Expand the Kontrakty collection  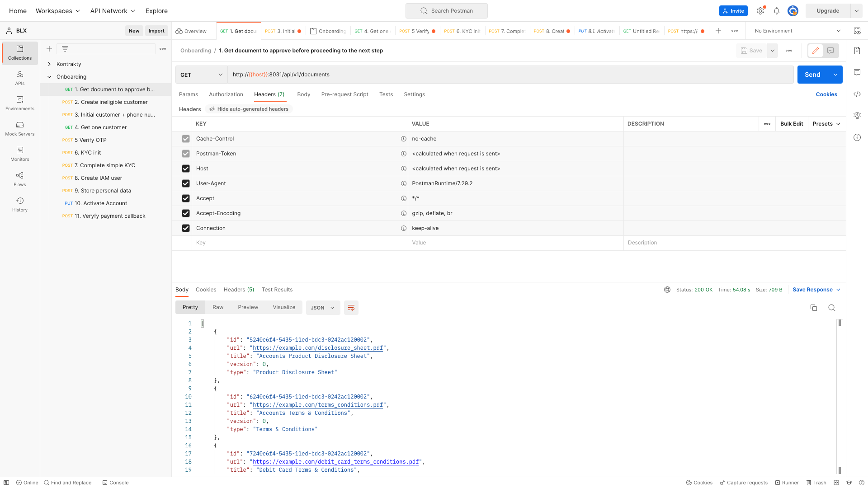pyautogui.click(x=49, y=64)
